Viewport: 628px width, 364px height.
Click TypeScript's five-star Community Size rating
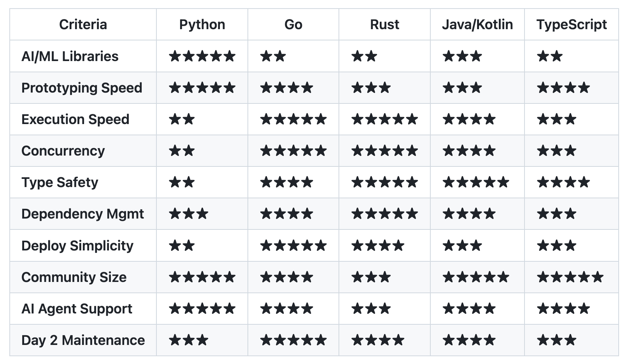[x=570, y=277]
